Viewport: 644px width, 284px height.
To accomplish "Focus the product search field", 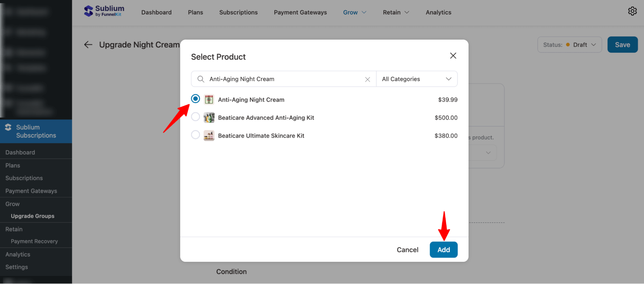I will (x=284, y=79).
